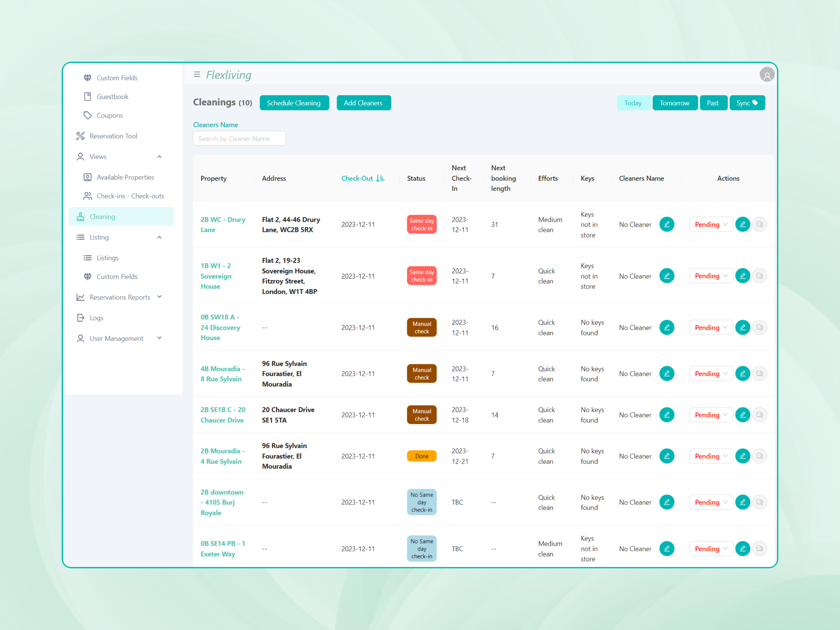Click the hamburger menu icon beside Flexliving
The image size is (840, 630).
197,75
